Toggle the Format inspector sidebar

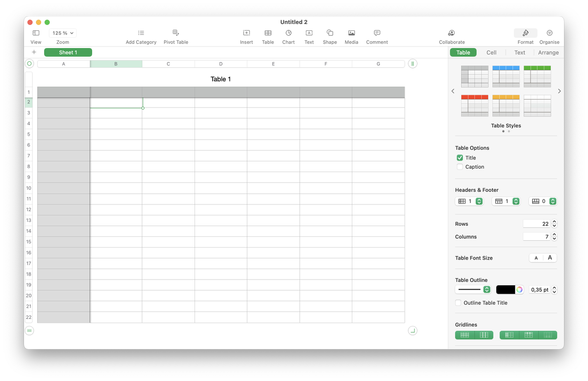coord(525,33)
